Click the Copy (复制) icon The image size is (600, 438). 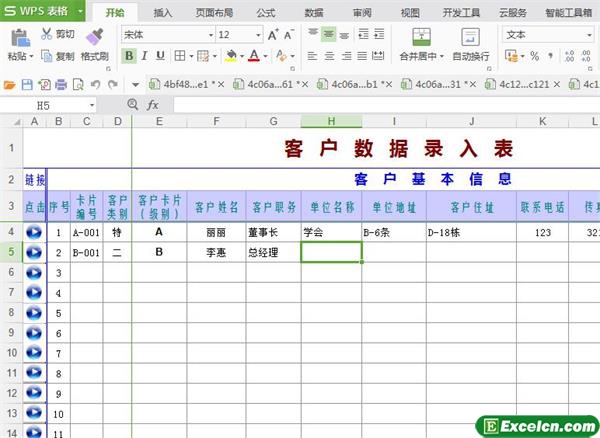(x=46, y=56)
